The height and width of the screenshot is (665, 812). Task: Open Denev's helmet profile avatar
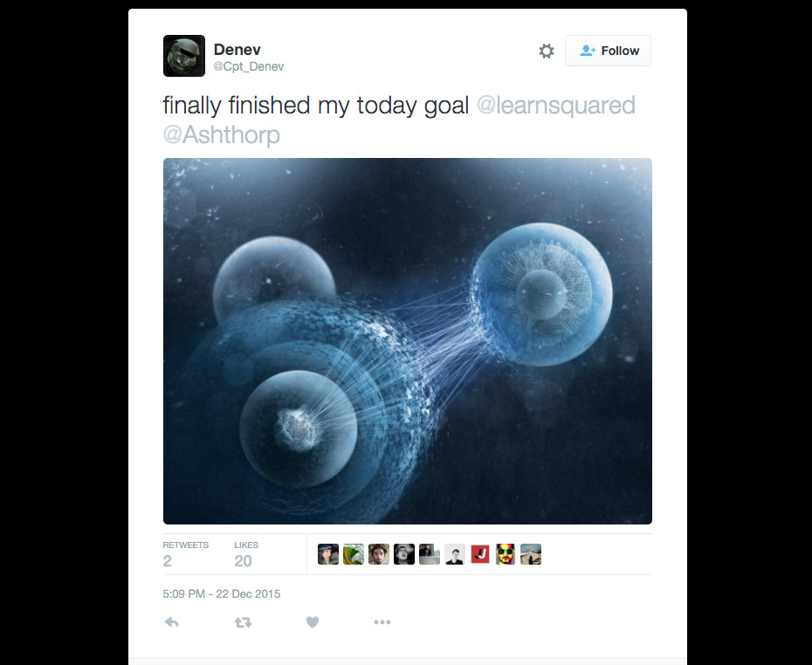pyautogui.click(x=184, y=56)
